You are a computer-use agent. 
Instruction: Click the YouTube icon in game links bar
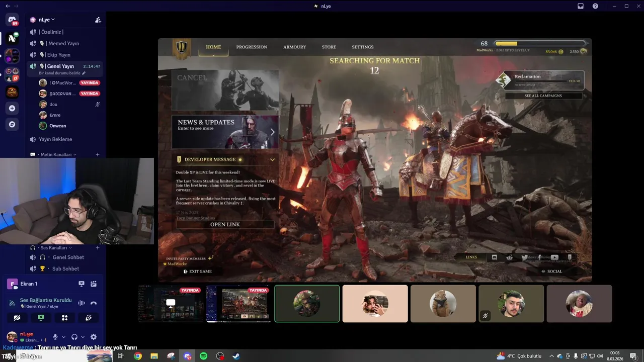point(554,257)
